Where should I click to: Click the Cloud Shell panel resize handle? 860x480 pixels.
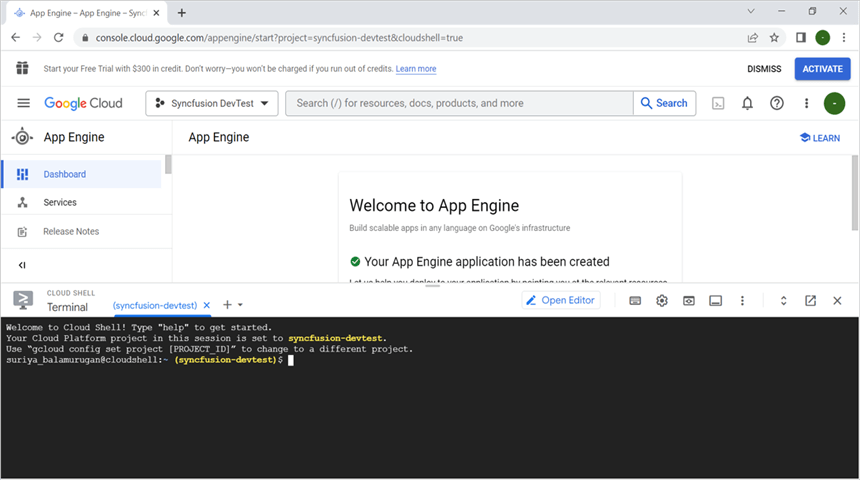tap(432, 285)
